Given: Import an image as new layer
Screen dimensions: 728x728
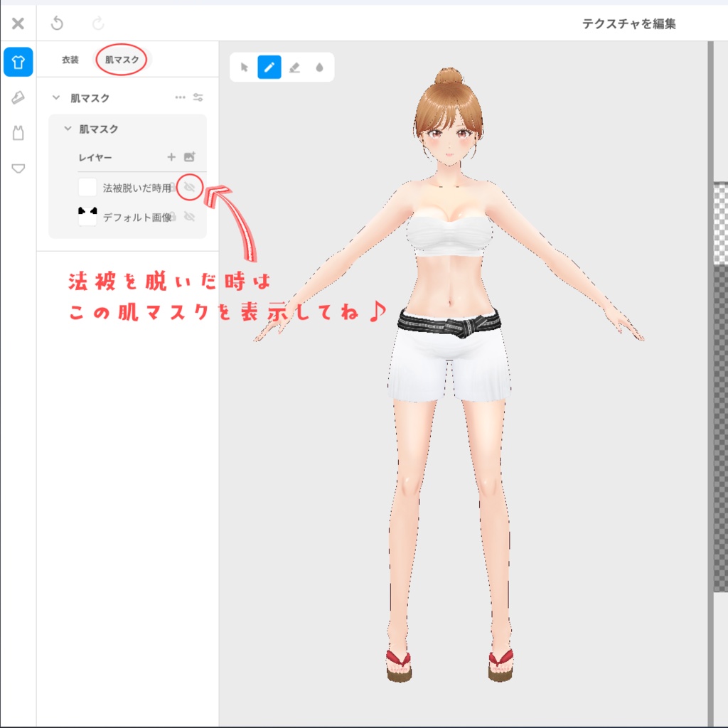Looking at the screenshot, I should (189, 156).
